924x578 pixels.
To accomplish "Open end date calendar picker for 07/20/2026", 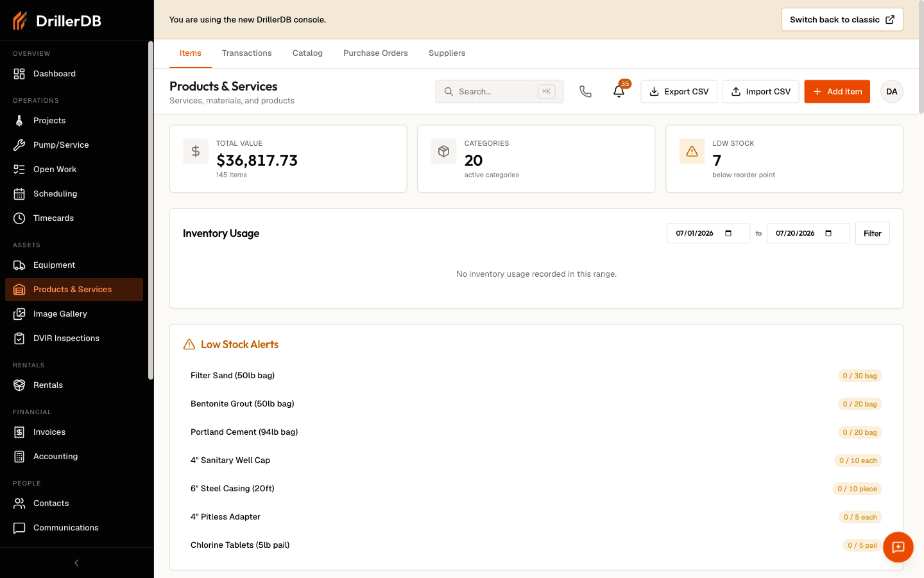I will click(828, 233).
